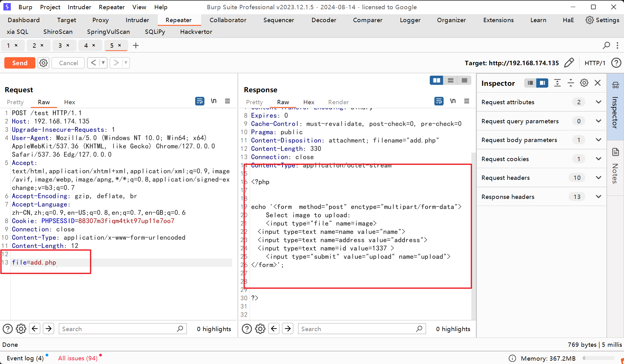
Task: Click the orange Send button
Action: 20,63
